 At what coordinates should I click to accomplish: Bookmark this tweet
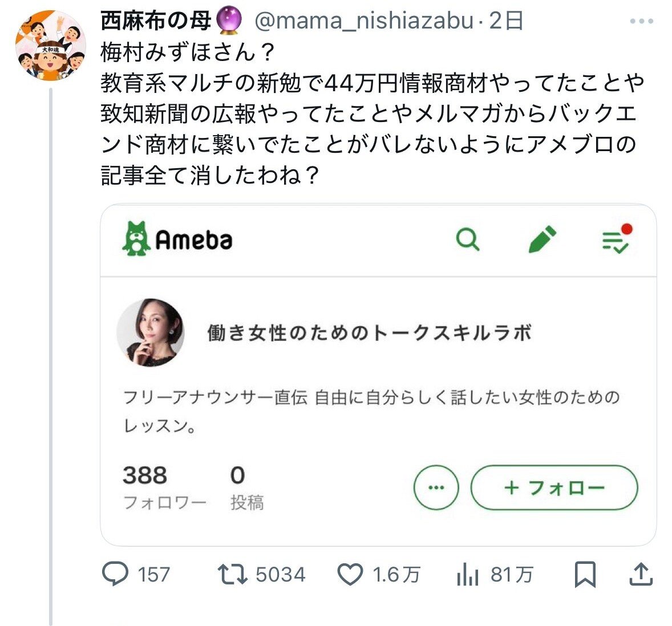pyautogui.click(x=585, y=574)
